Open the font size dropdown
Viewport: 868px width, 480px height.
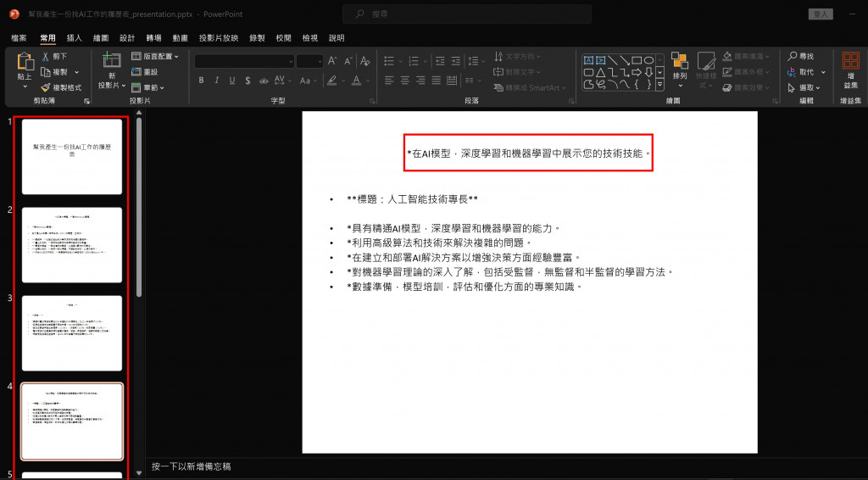click(320, 61)
